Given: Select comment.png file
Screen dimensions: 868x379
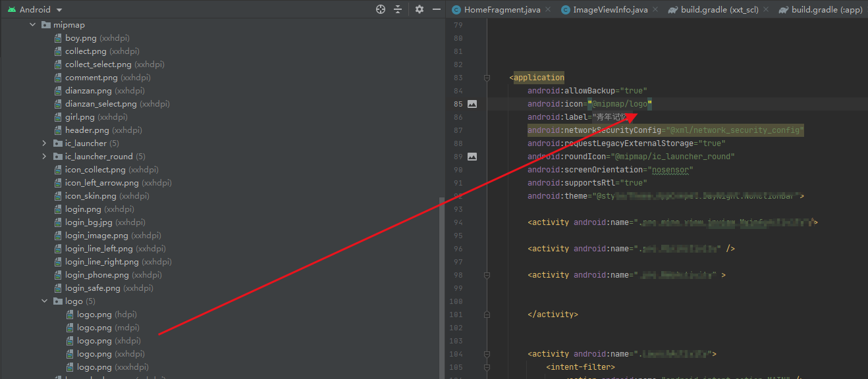Looking at the screenshot, I should (x=108, y=78).
